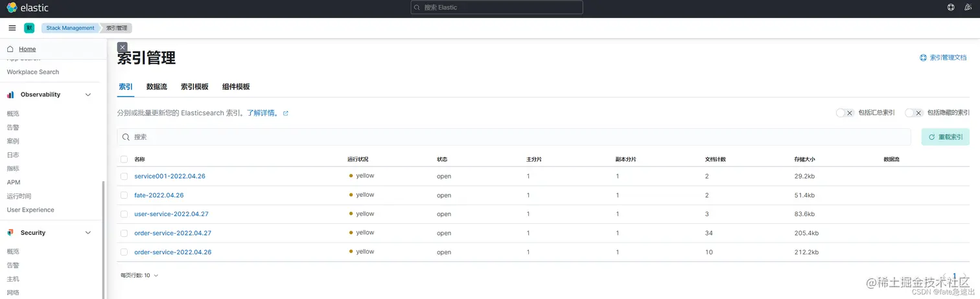
Task: Collapse the Security section chevron
Action: 89,232
